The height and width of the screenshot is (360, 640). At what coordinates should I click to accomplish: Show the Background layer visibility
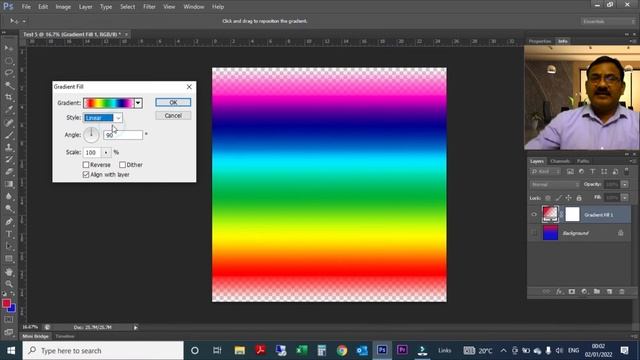point(534,233)
